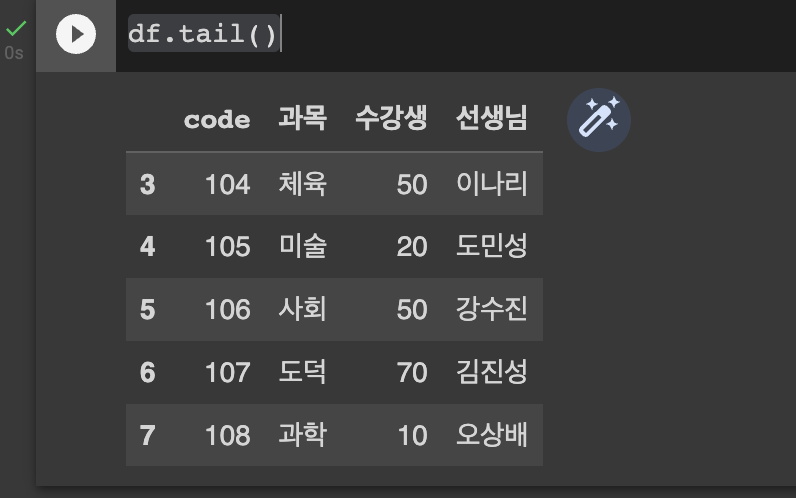Click the 과학 subject cell

[302, 435]
